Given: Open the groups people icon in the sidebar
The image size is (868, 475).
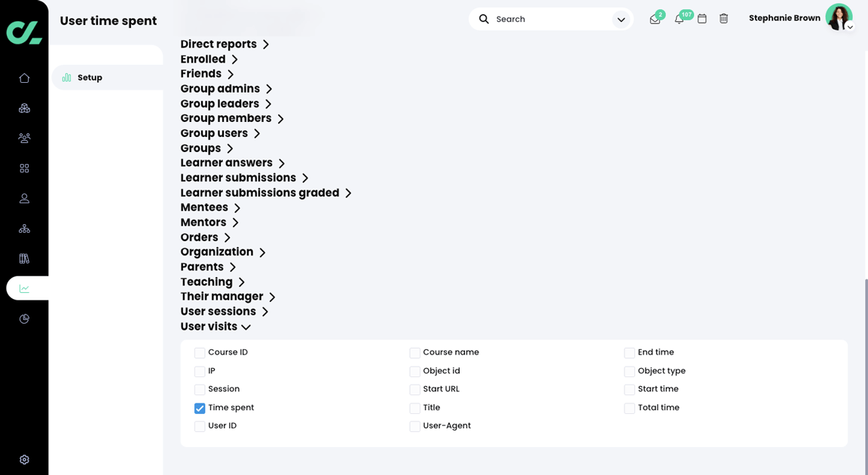Looking at the screenshot, I should (24, 139).
